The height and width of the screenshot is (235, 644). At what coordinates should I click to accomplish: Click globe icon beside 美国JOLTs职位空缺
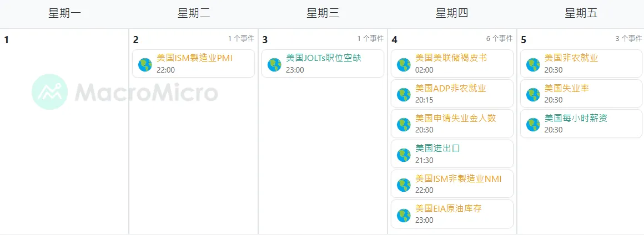[275, 64]
